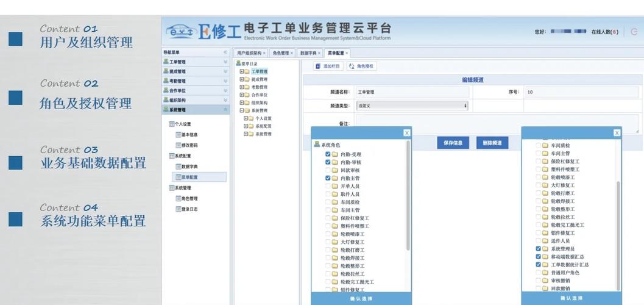644x305 pixels.
Task: Click the 工单管理 icon in navigation accordion
Action: [x=166, y=62]
